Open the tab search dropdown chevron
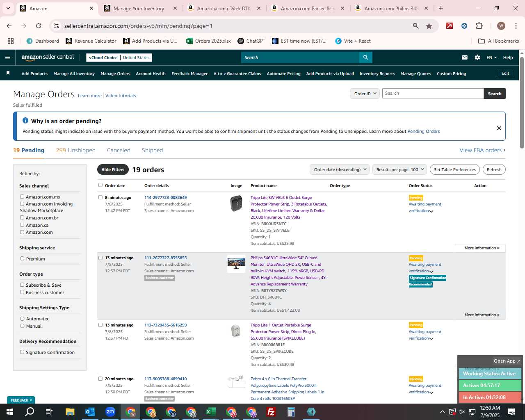 [8, 8]
